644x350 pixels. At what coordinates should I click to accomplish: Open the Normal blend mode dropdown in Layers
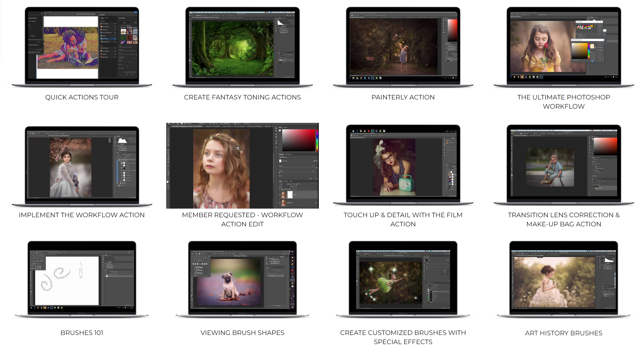click(x=284, y=187)
